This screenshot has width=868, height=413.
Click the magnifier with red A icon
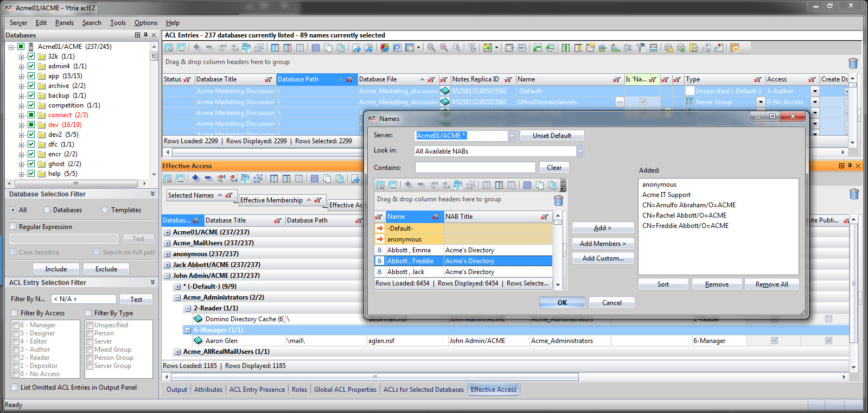click(444, 48)
